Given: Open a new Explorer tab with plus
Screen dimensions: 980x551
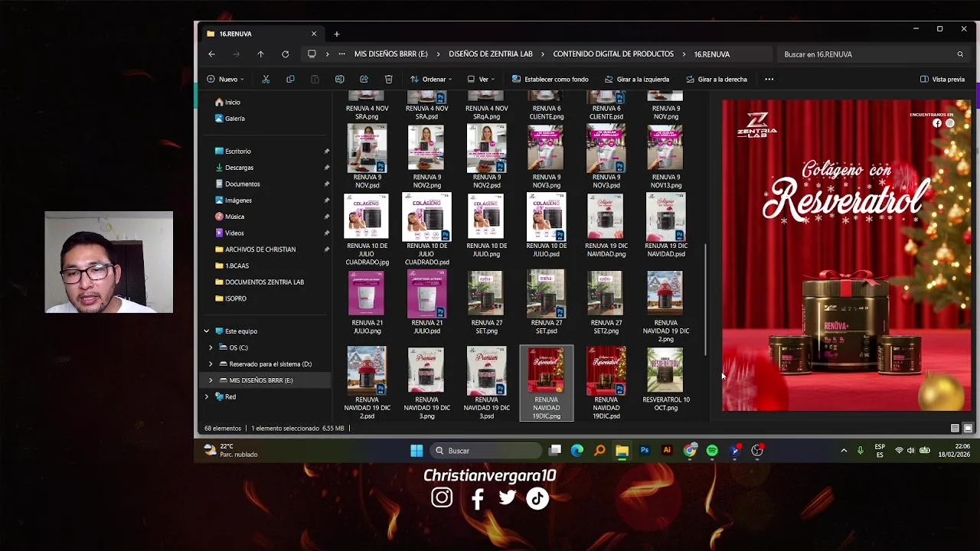Looking at the screenshot, I should coord(336,34).
